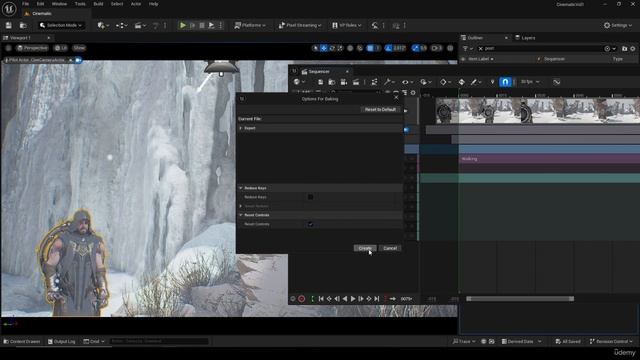Select the rotate gizmo in viewport toolbar
The width and height of the screenshot is (640, 360).
click(x=332, y=48)
